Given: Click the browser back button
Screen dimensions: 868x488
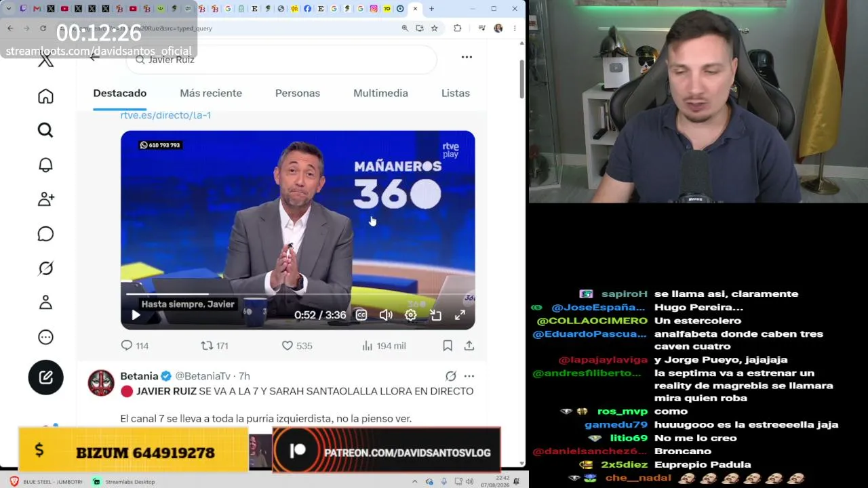Looking at the screenshot, I should pos(10,28).
